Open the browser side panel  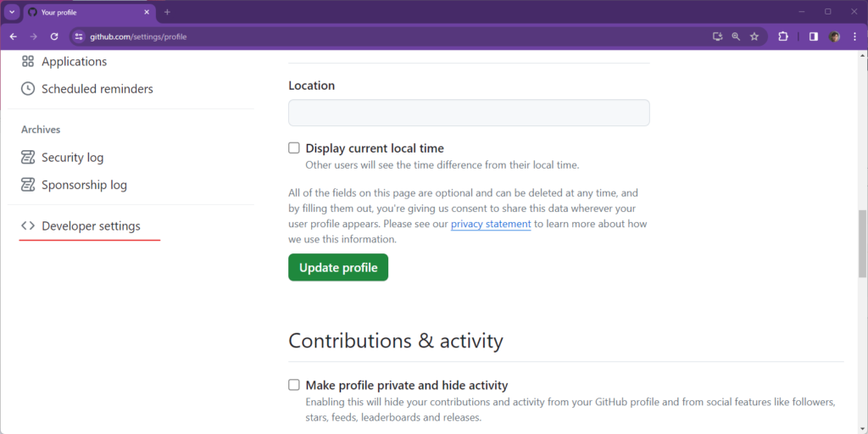coord(813,36)
